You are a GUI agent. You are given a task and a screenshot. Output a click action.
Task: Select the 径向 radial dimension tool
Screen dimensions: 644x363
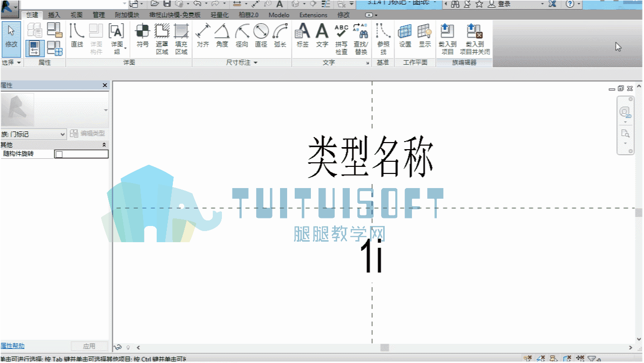tap(242, 35)
